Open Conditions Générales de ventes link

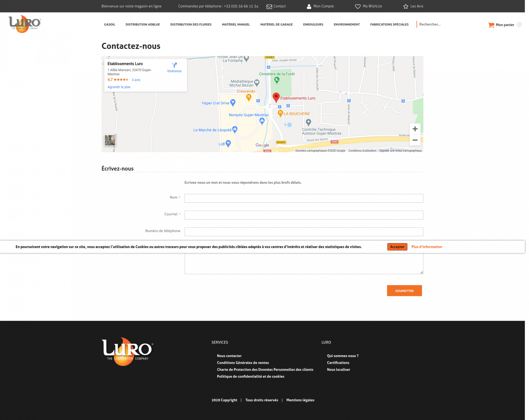pos(243,363)
